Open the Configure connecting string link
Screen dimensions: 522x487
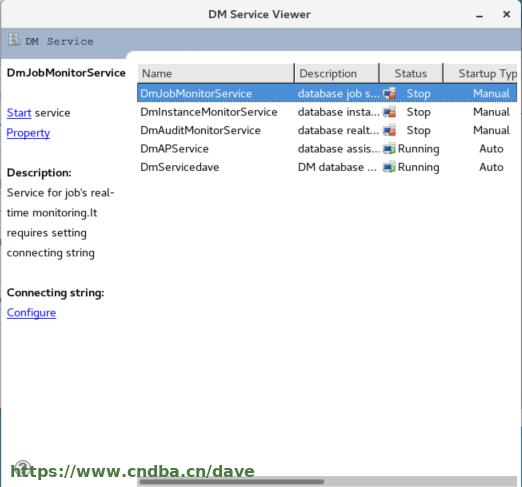(31, 313)
